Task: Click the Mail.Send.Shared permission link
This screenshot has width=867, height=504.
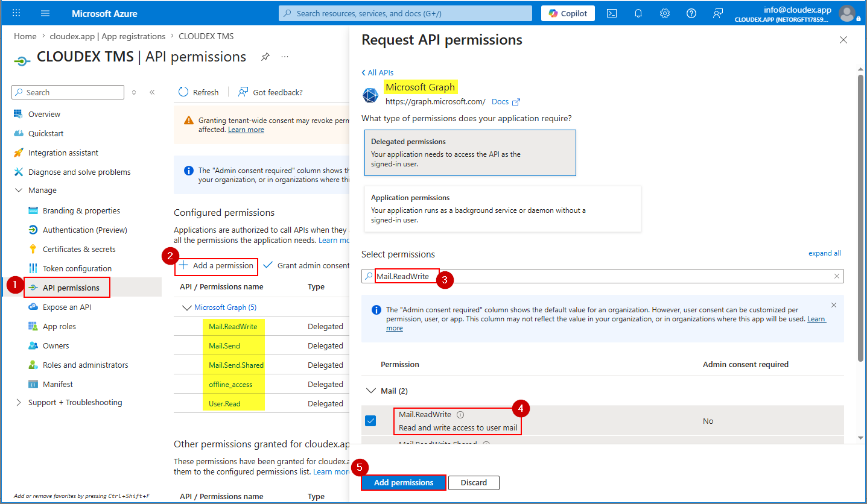Action: pyautogui.click(x=236, y=365)
